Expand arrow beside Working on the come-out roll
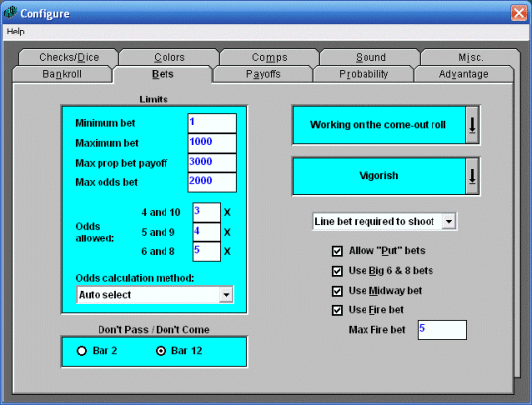 472,125
